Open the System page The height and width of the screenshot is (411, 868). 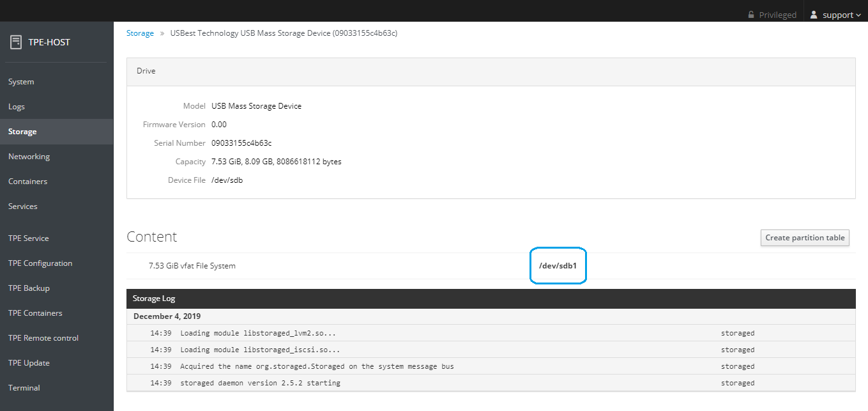(x=21, y=82)
